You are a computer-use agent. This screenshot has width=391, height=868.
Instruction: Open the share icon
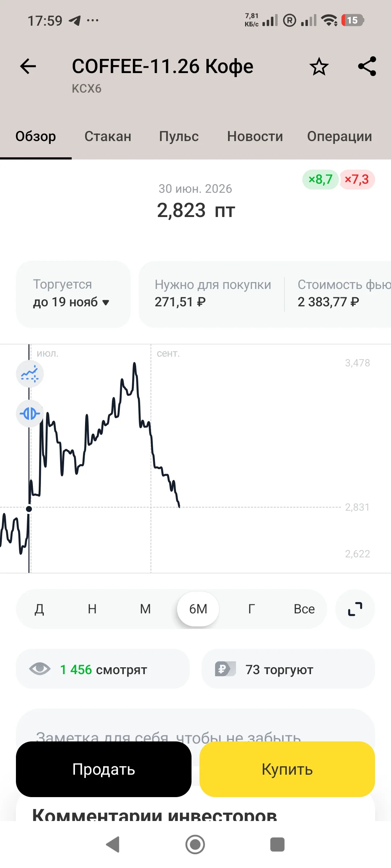point(367,66)
